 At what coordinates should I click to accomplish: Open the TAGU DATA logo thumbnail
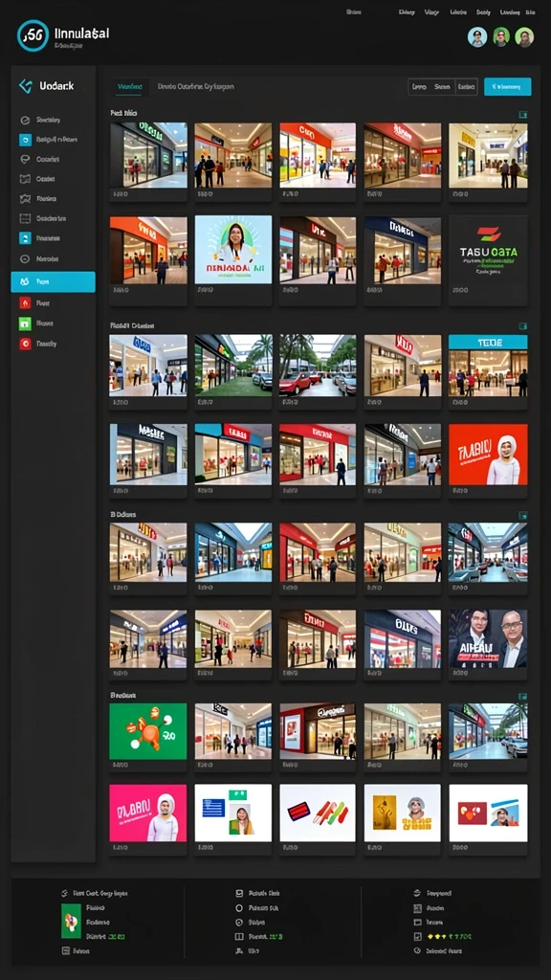(488, 250)
